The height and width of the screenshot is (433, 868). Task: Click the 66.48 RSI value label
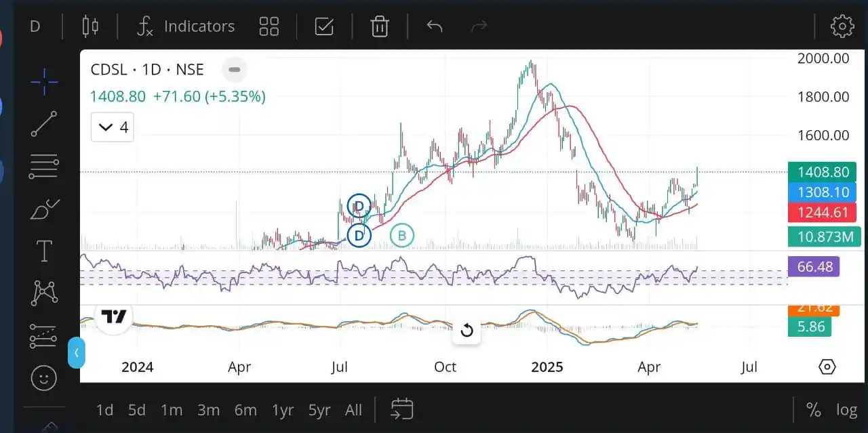tap(814, 266)
